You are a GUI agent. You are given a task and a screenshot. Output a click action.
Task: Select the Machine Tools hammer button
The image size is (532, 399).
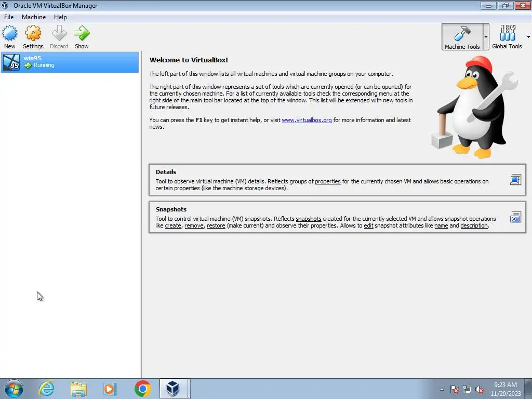pyautogui.click(x=462, y=37)
